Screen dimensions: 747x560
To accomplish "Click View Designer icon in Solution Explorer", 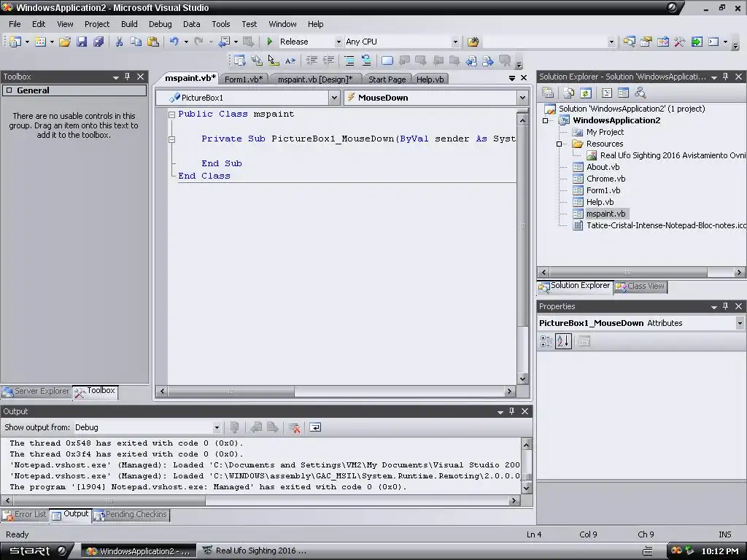I will 623,93.
